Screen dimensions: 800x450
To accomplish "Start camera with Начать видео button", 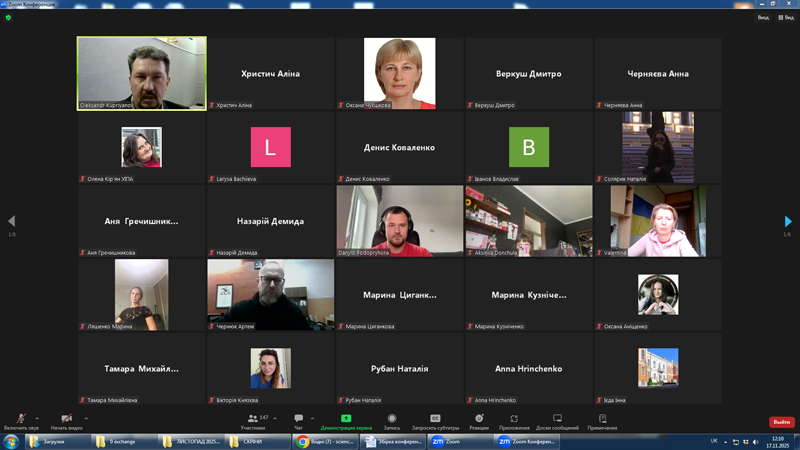I will coord(65,419).
